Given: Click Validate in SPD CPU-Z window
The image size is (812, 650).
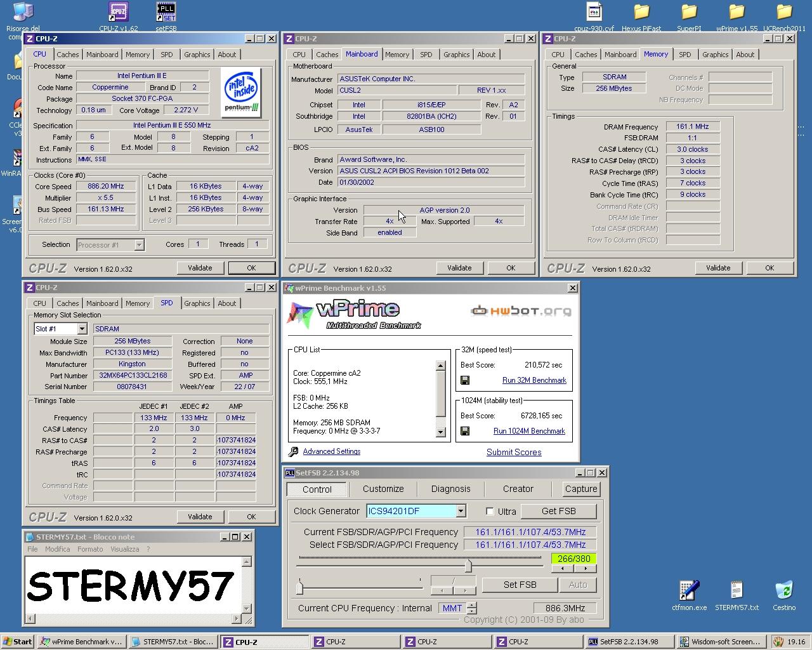Looking at the screenshot, I should point(200,517).
